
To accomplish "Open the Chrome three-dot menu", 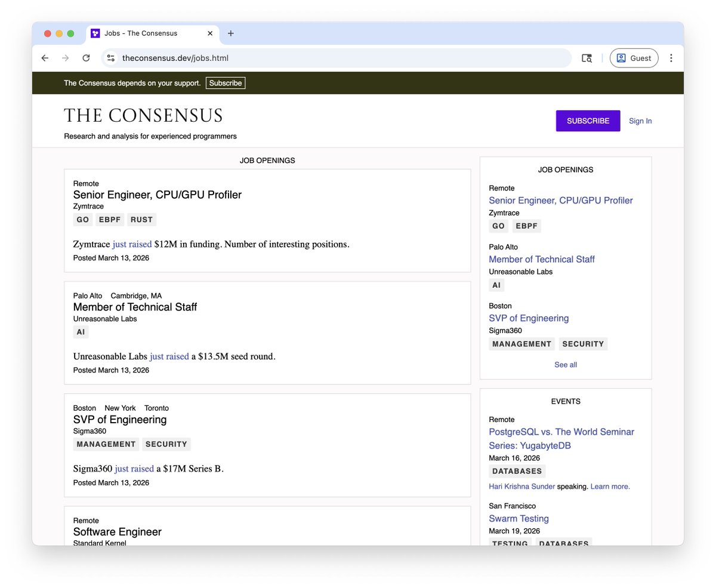I will pyautogui.click(x=671, y=58).
